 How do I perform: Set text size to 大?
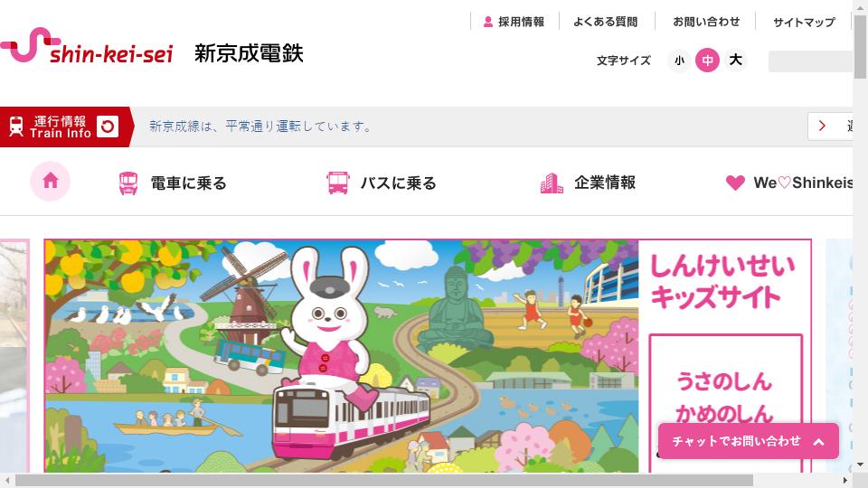[735, 61]
